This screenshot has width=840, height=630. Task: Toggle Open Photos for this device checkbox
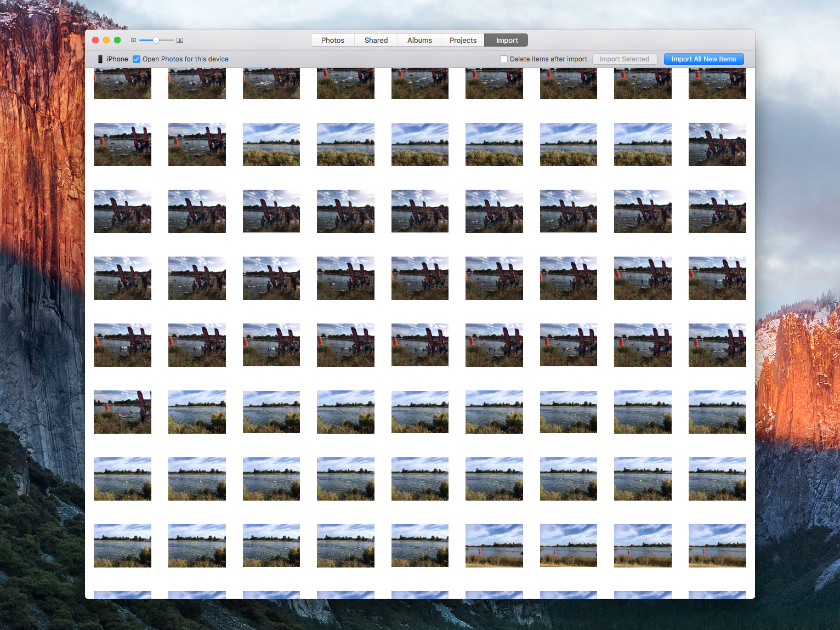[137, 59]
